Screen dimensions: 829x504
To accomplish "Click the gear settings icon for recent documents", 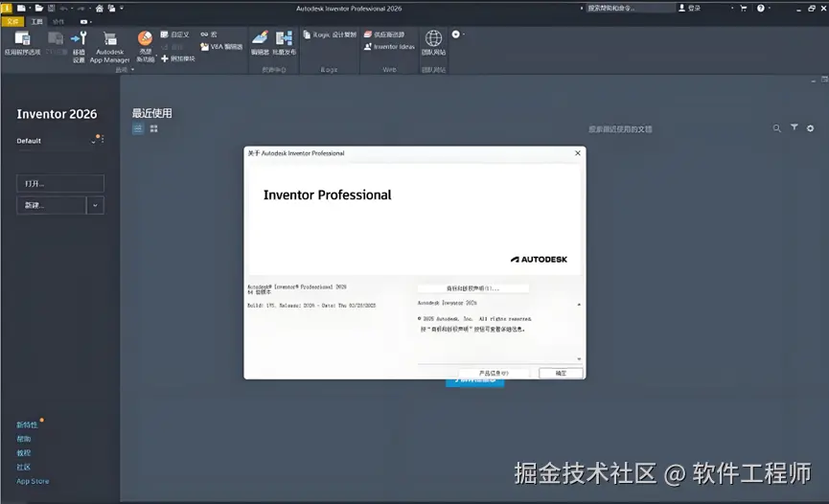I will (x=810, y=128).
